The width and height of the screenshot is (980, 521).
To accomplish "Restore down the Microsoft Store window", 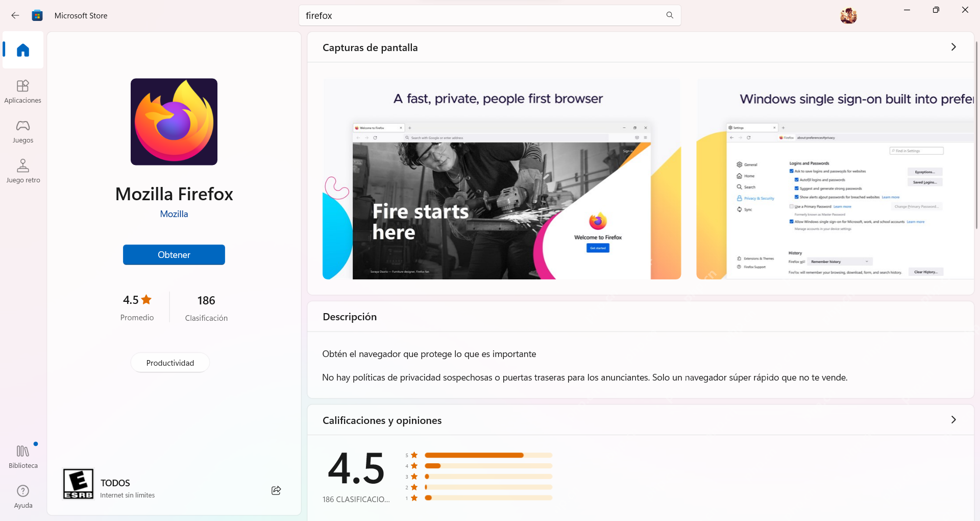I will point(936,10).
